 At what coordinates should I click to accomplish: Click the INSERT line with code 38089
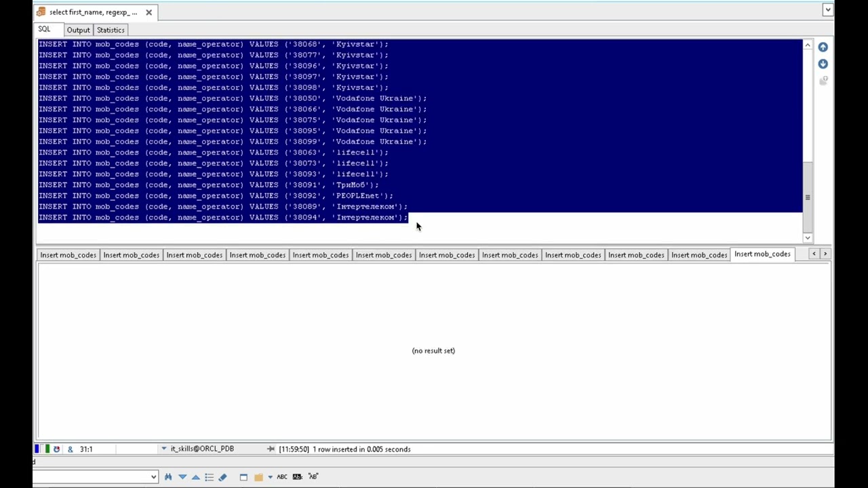[223, 207]
